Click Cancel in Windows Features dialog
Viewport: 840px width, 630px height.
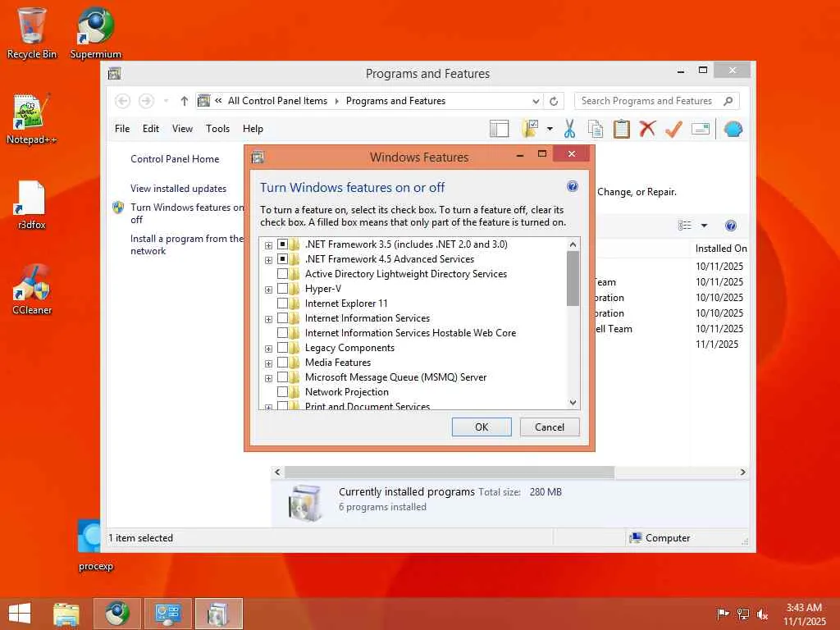[x=550, y=427]
